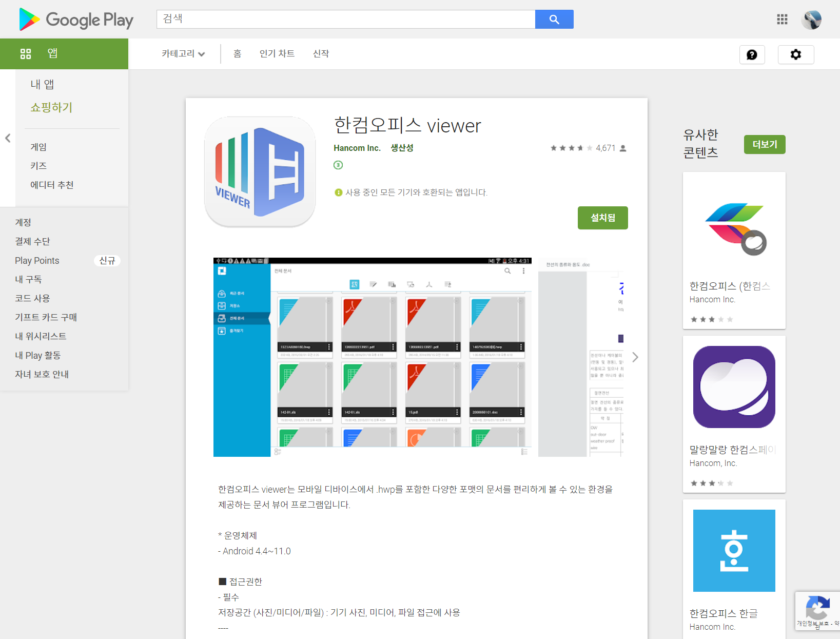Collapse the sidebar with left chevron
Viewport: 840px width, 639px height.
pos(8,138)
